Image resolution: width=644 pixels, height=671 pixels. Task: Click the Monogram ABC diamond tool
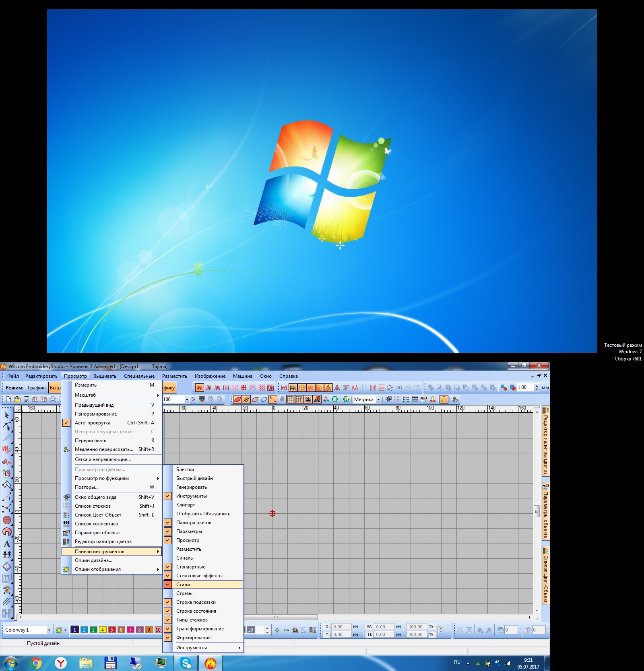(7, 567)
